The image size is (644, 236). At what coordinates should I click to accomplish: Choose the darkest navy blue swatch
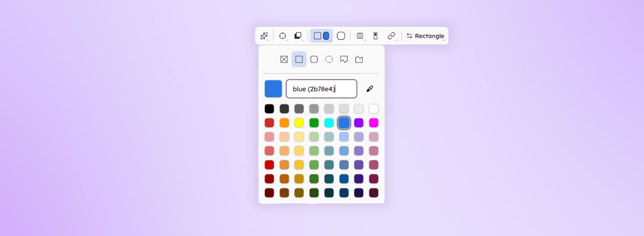(344, 193)
